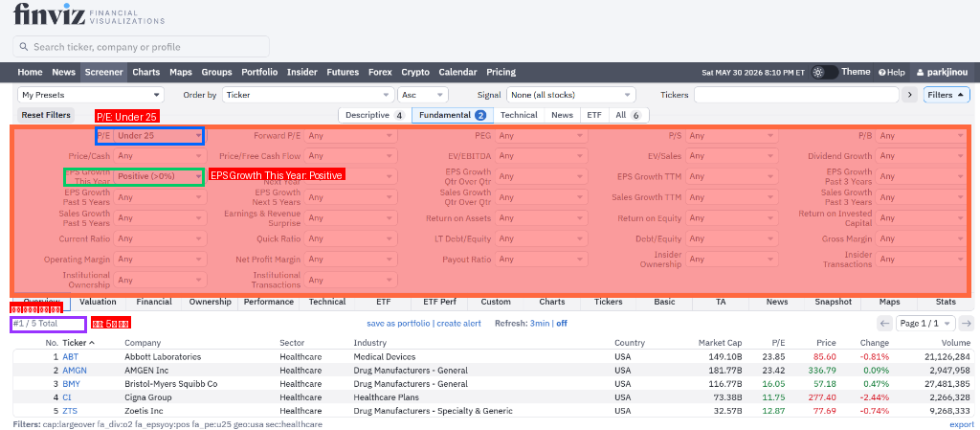
Task: Open the Gross Margin filter dropdown
Action: coord(923,238)
